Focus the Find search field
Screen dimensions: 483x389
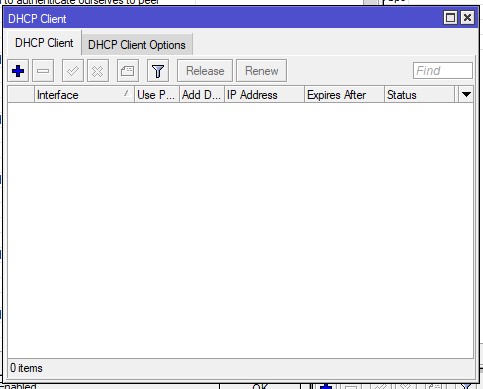[x=443, y=71]
